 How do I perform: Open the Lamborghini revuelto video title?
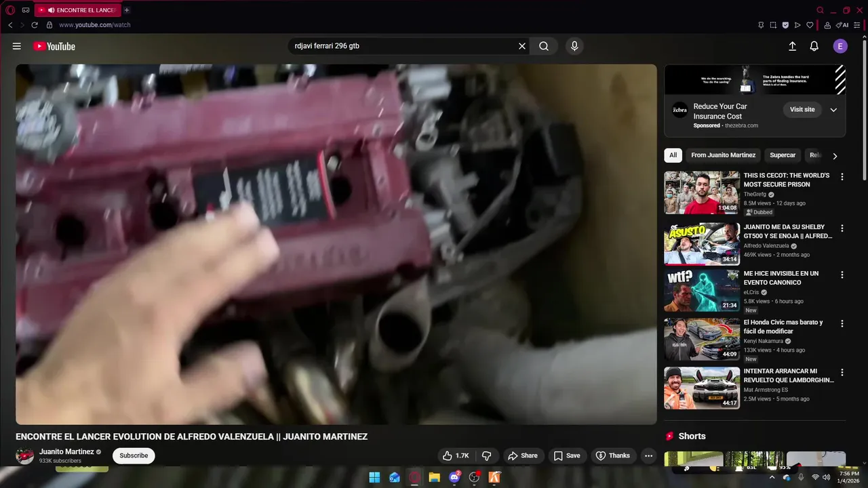(789, 375)
